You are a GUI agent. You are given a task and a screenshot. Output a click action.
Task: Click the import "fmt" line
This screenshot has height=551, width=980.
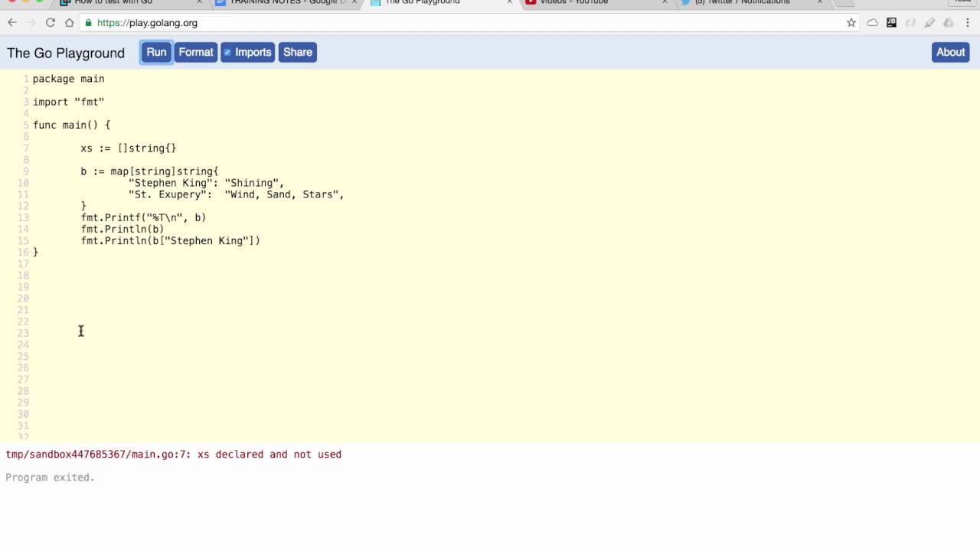69,102
